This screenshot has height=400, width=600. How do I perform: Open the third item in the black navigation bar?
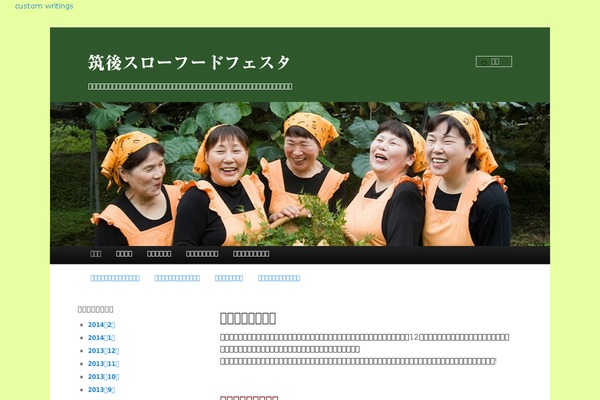tap(159, 254)
